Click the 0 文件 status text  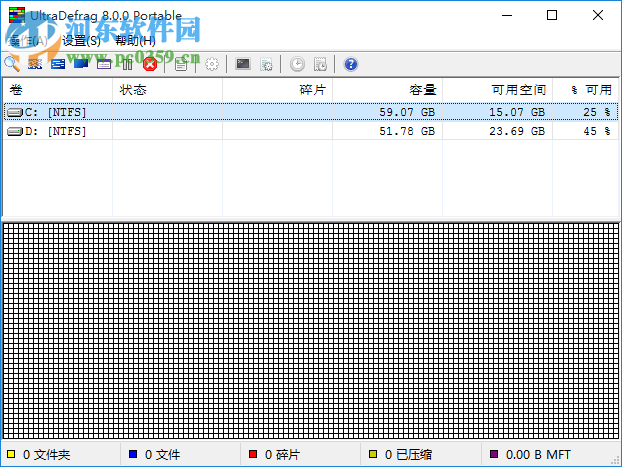(x=163, y=455)
